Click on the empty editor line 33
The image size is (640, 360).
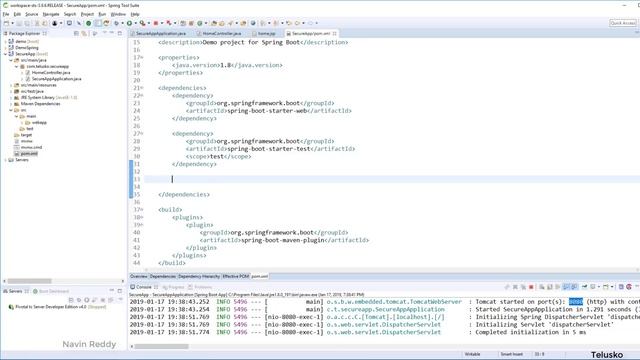pyautogui.click(x=391, y=179)
